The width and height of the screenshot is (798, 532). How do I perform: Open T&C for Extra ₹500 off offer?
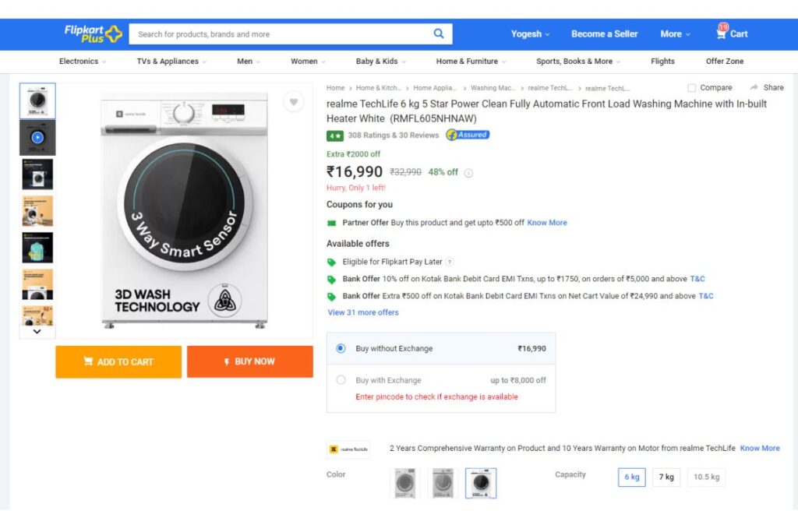[x=706, y=296]
